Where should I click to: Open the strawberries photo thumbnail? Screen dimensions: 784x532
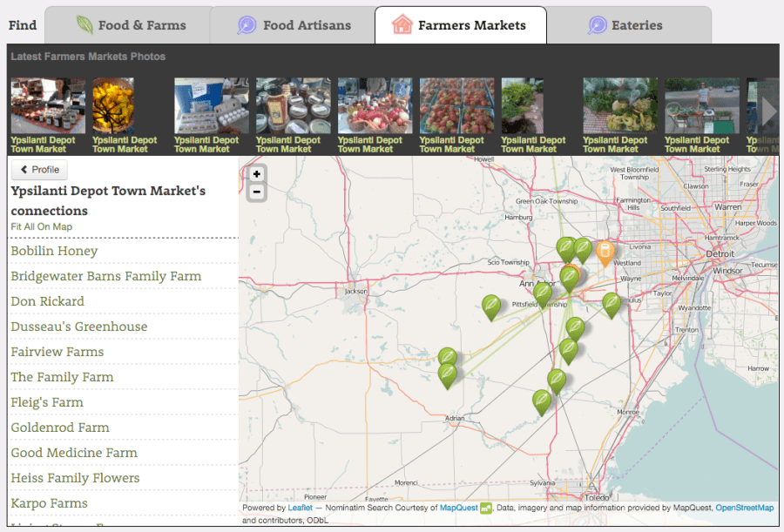[456, 105]
